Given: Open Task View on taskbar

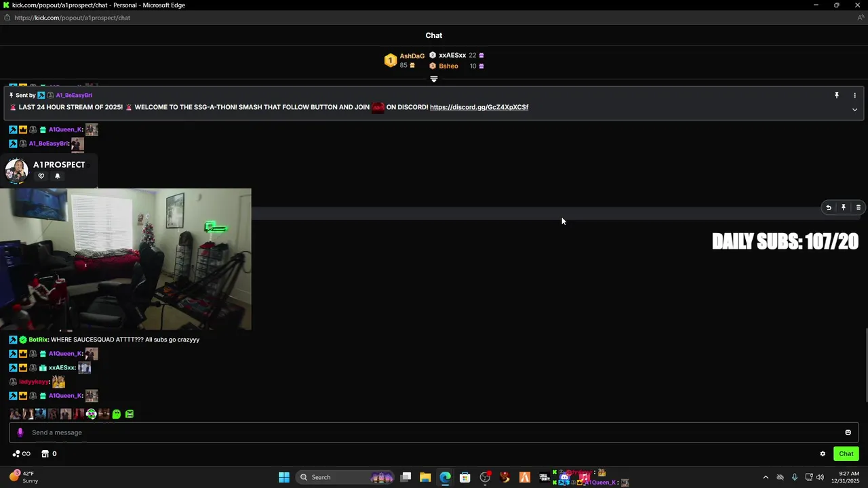Looking at the screenshot, I should 406,477.
